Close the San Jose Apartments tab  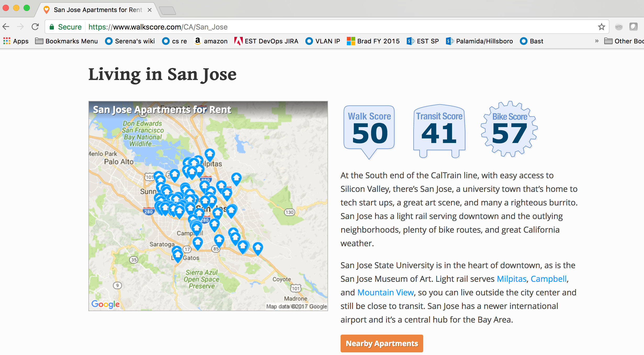tap(150, 10)
